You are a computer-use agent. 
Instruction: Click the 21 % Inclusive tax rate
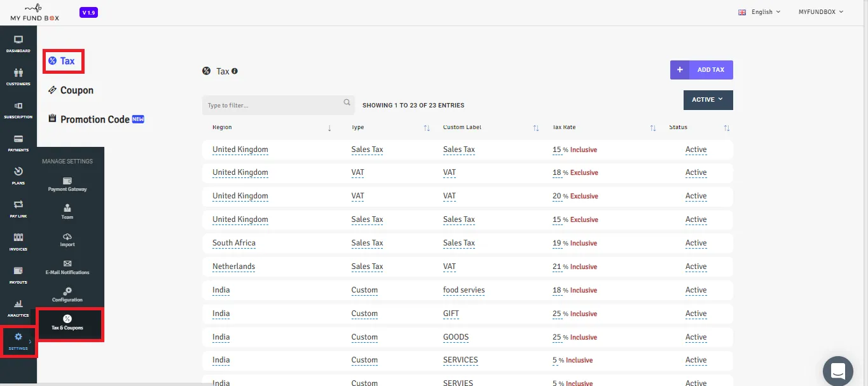click(575, 266)
